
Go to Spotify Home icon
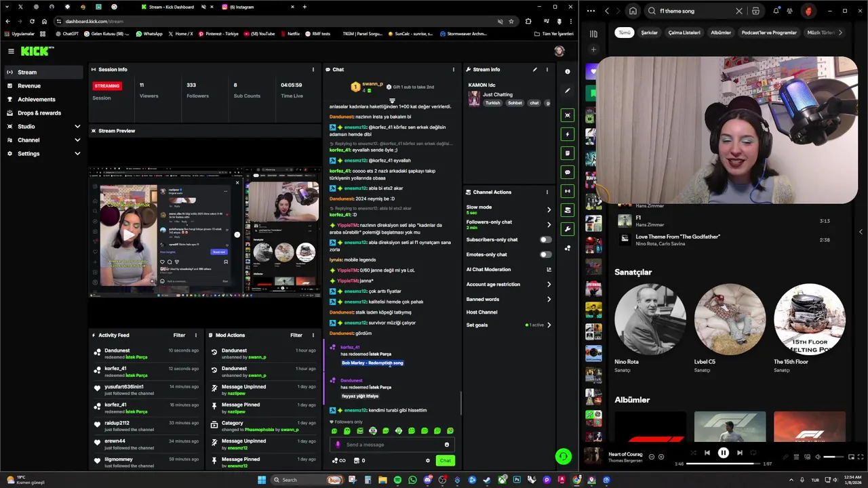[x=633, y=11]
